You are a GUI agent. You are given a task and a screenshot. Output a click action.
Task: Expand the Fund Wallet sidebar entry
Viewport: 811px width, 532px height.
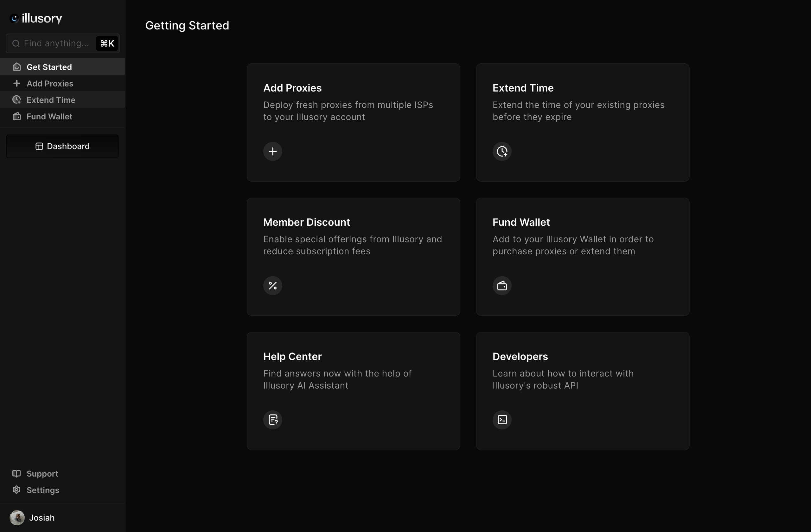[x=49, y=116]
